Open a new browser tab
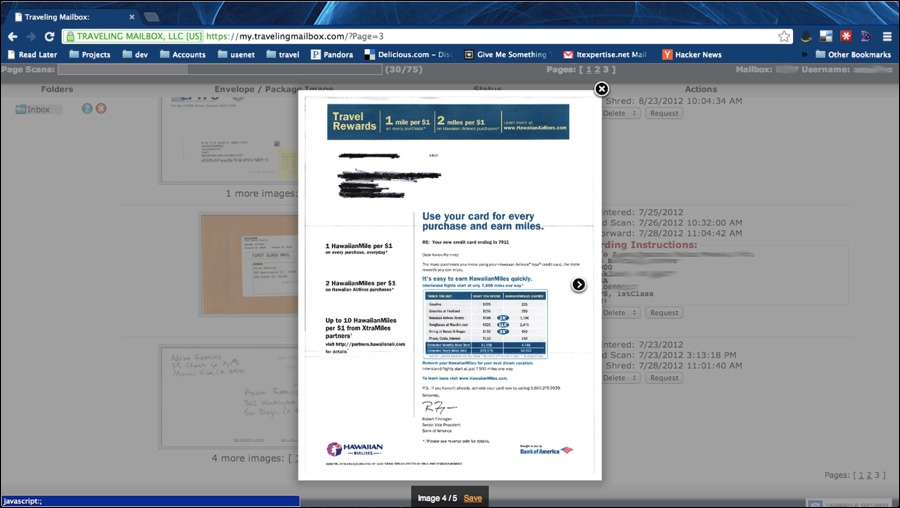This screenshot has height=508, width=900. coord(152,17)
